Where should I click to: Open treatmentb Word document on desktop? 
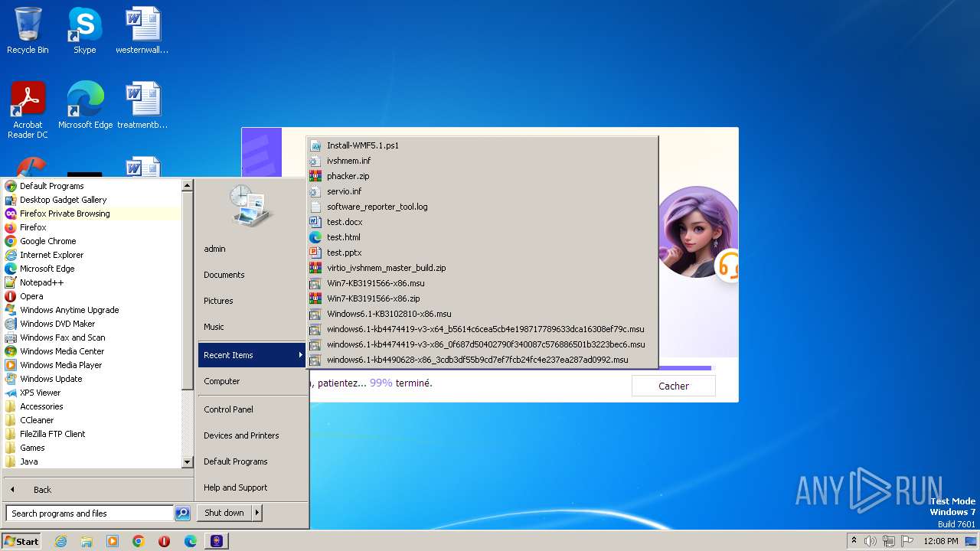[142, 106]
